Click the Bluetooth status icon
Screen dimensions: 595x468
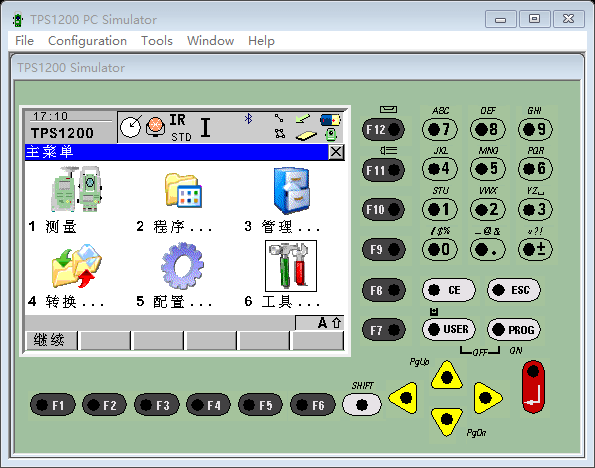click(x=248, y=118)
